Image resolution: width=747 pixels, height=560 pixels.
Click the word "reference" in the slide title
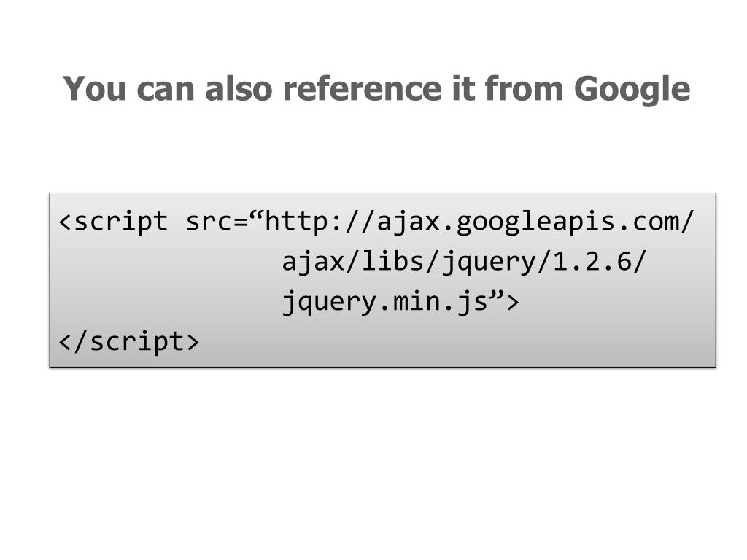point(363,89)
